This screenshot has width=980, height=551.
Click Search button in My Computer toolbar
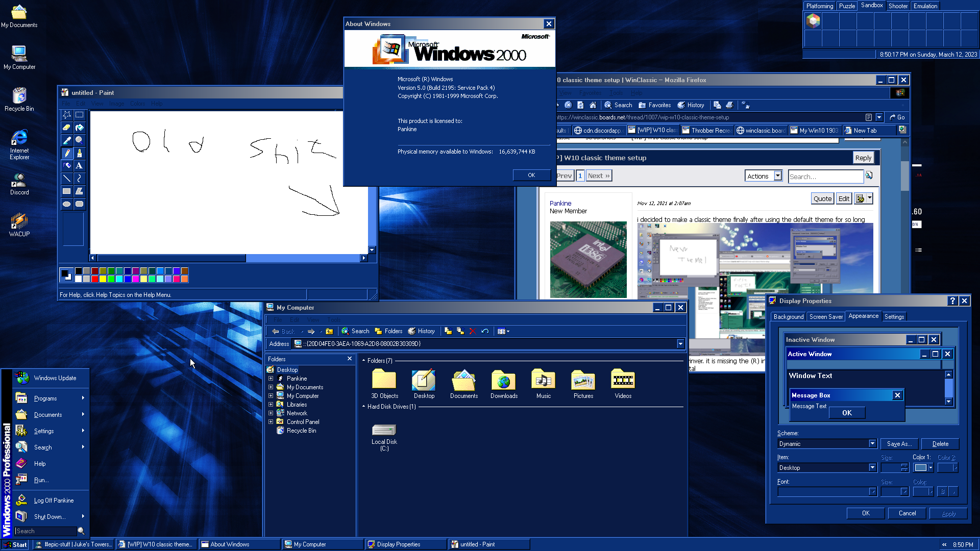[355, 331]
